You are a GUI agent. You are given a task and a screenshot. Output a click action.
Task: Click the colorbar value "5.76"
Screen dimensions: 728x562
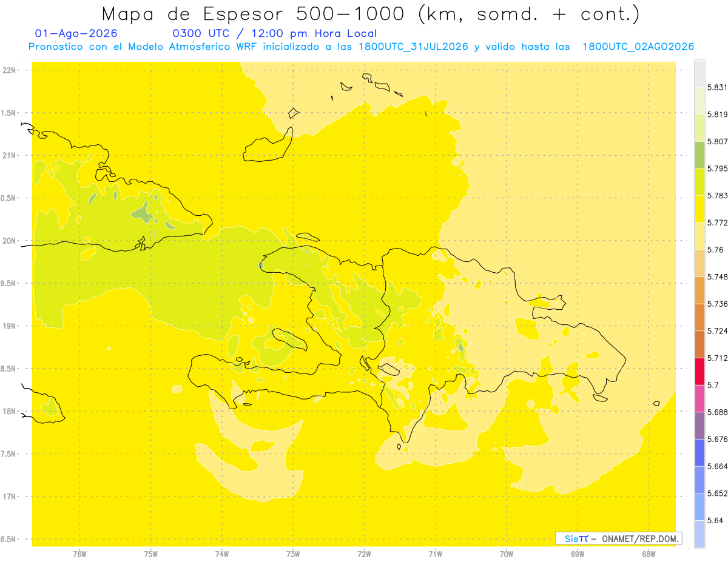click(x=715, y=249)
